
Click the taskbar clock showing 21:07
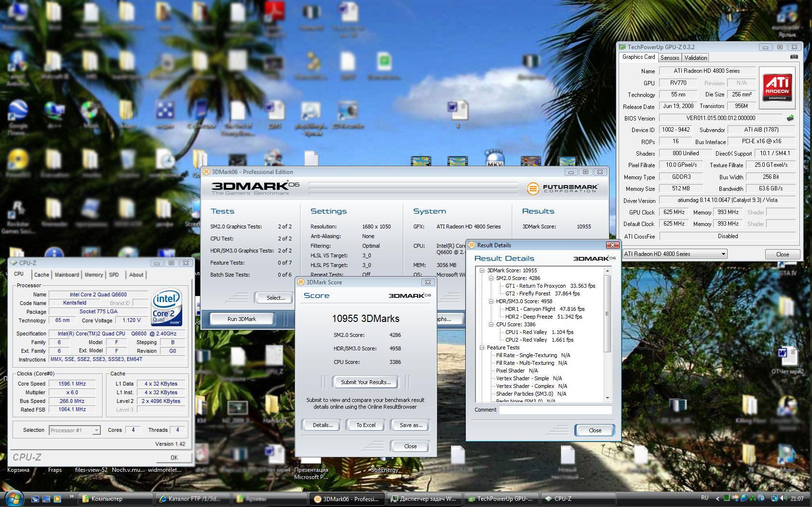click(x=797, y=498)
